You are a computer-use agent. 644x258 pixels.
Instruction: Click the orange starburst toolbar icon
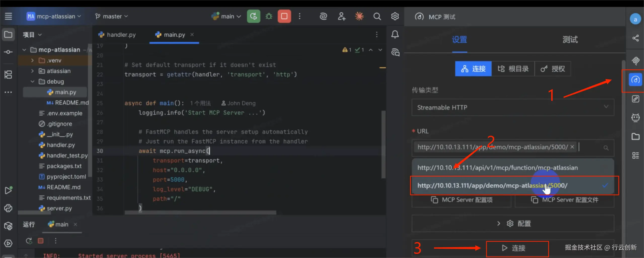(x=359, y=16)
